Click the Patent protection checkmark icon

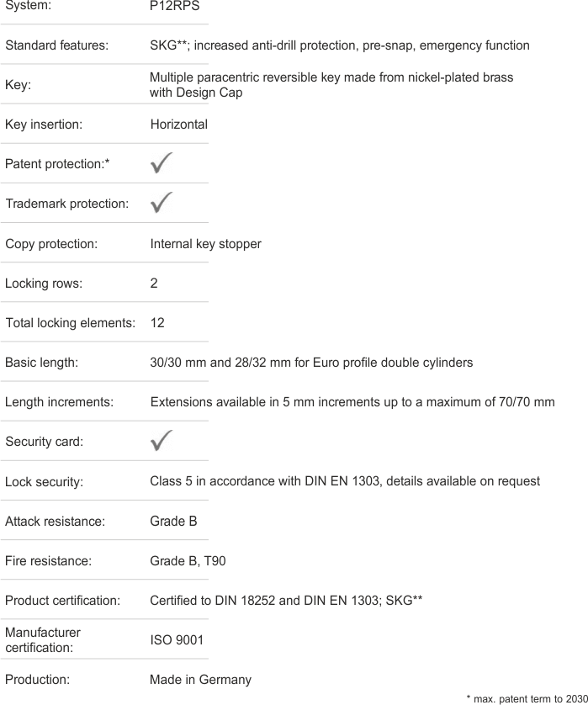(x=162, y=163)
